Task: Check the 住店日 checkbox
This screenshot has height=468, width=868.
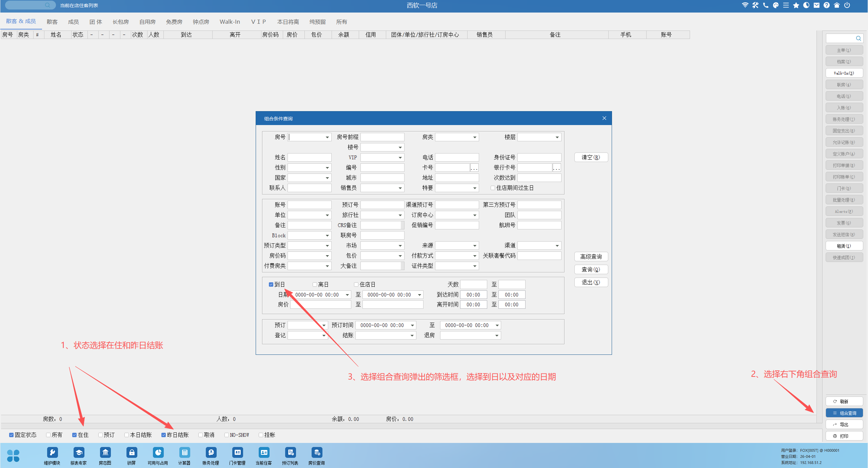Action: click(356, 284)
